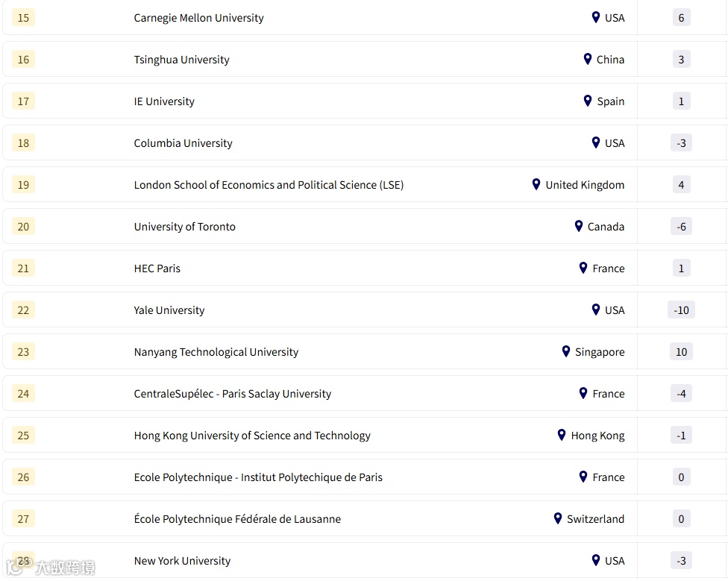Click the location pin beside Spain

pos(587,101)
